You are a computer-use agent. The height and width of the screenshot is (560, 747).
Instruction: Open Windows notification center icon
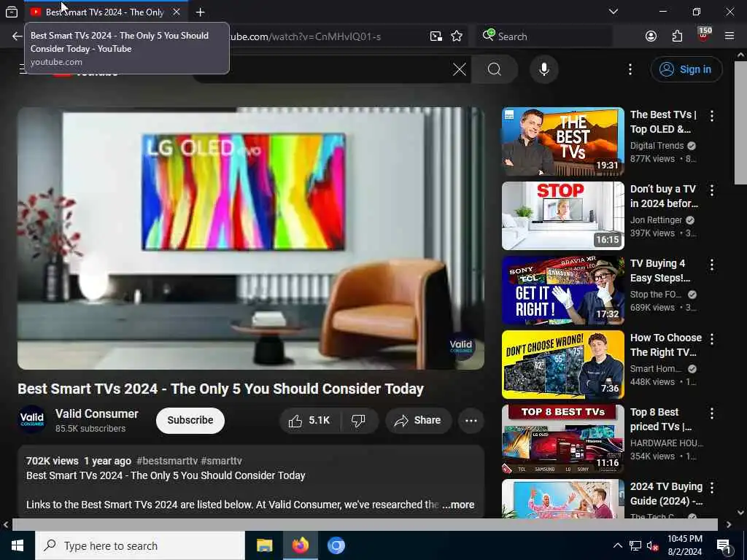pos(724,546)
